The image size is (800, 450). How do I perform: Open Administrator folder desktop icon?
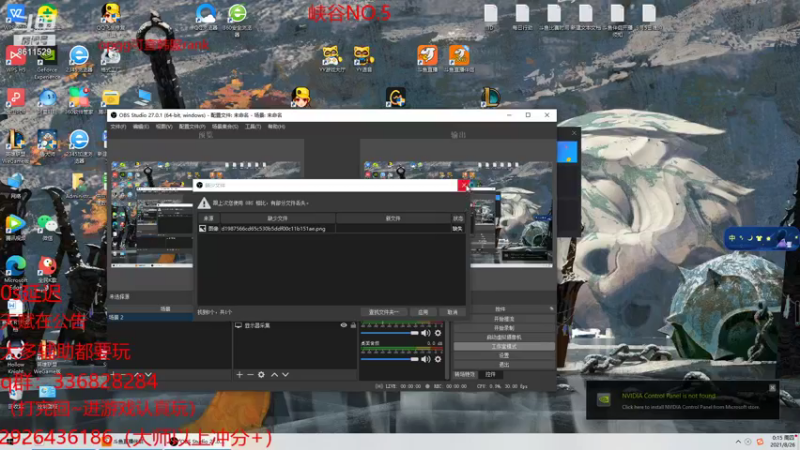(79, 185)
